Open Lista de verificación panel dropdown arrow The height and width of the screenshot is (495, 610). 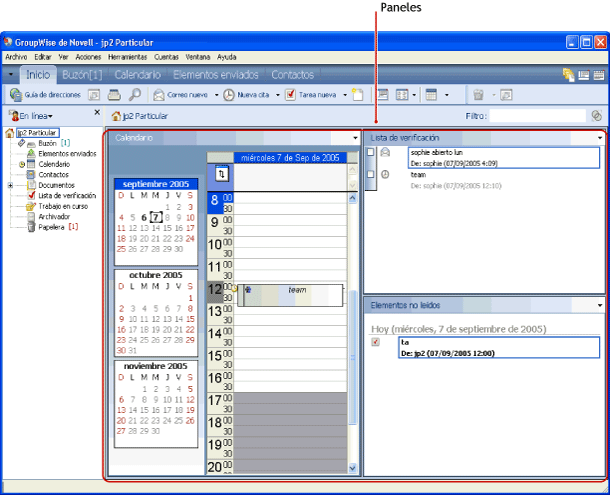point(600,138)
